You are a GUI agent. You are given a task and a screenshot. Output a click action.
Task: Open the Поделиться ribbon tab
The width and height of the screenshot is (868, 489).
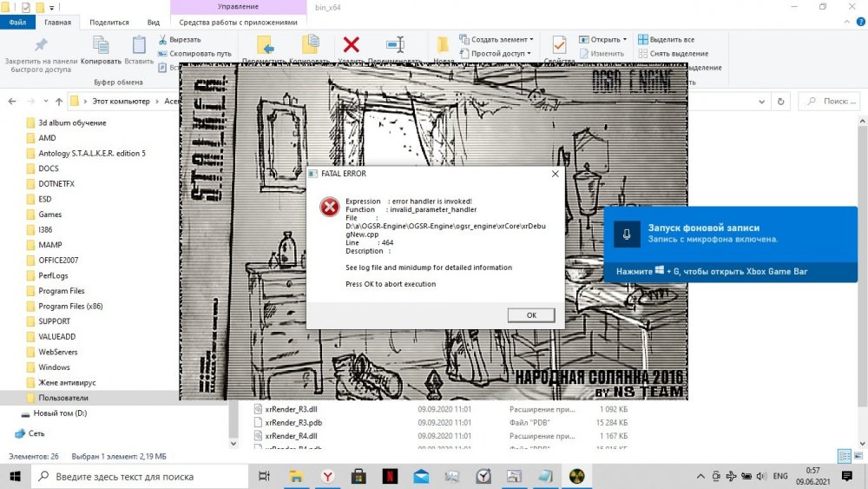click(x=108, y=23)
